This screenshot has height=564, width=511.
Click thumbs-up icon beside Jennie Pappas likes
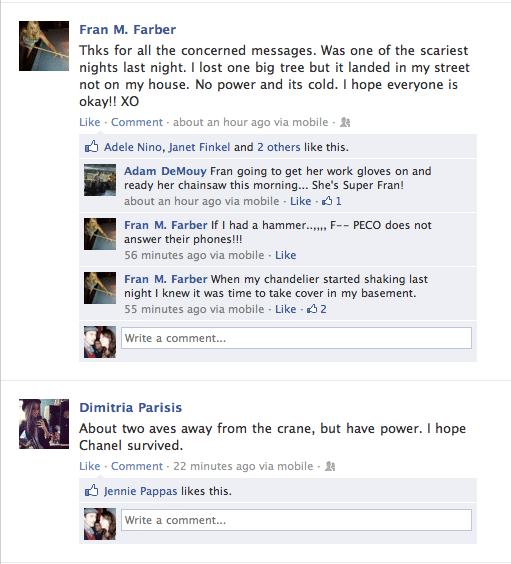point(92,490)
